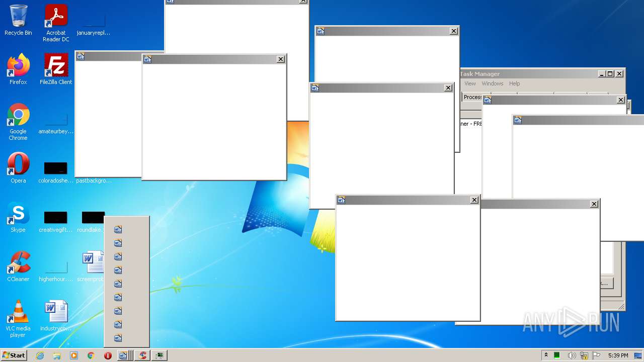Minimize the Task Manager window
Viewport: 644px width, 362px height.
click(602, 74)
